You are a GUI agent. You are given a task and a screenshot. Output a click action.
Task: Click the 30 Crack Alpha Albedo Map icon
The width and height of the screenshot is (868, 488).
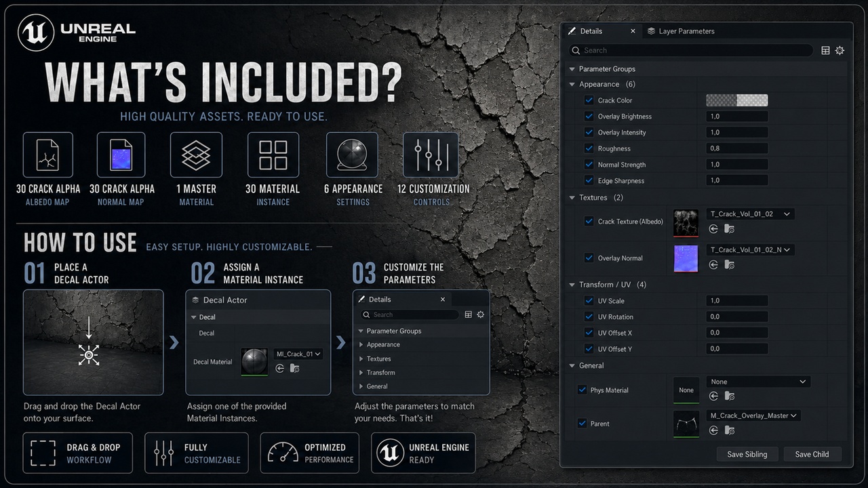48,155
